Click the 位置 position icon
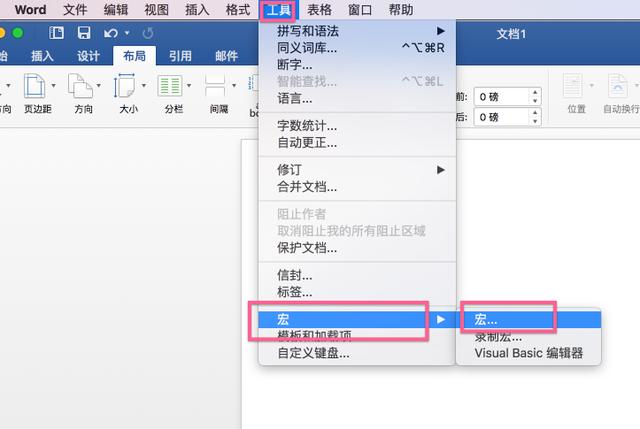Viewport: 640px width, 429px height. (573, 86)
